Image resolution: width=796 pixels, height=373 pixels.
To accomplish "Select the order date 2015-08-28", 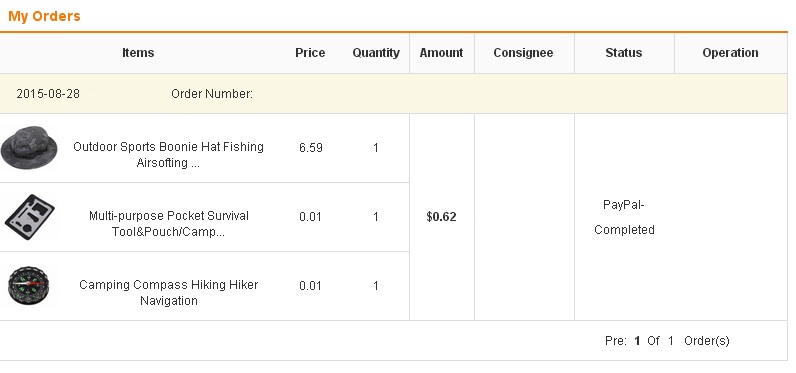I will (x=48, y=94).
